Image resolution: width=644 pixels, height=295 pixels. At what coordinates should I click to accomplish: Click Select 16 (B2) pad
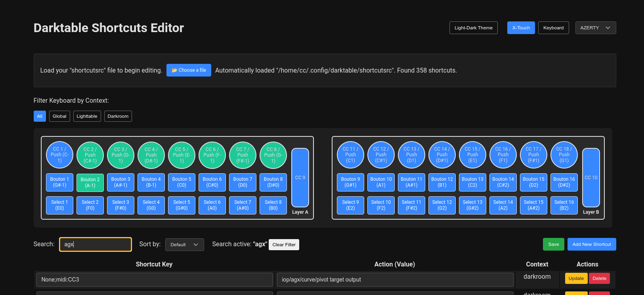click(564, 205)
